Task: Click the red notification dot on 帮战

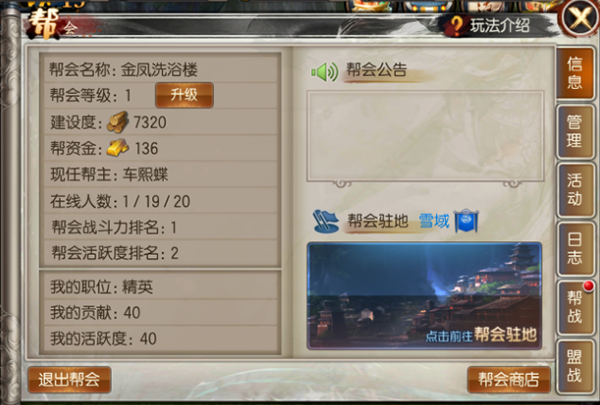Action: point(589,286)
